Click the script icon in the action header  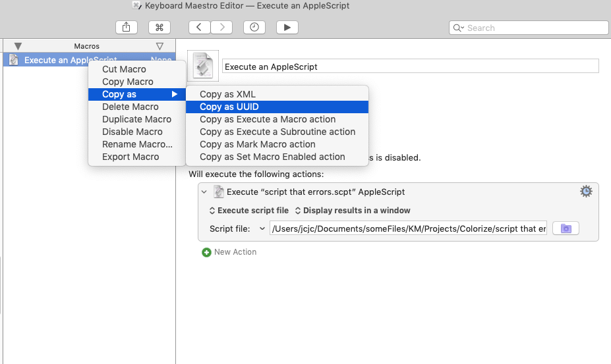[x=219, y=192]
